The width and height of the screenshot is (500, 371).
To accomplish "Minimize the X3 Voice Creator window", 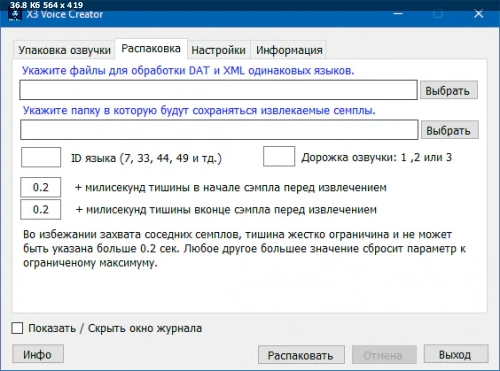I will coord(398,14).
